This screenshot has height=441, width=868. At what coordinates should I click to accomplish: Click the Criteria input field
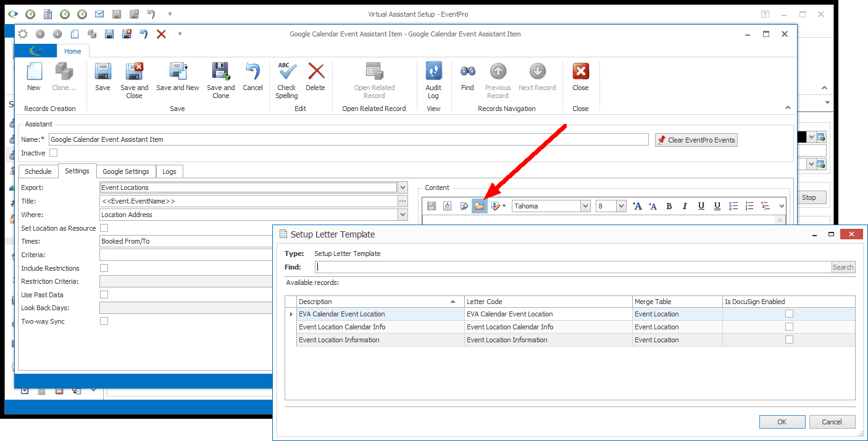tap(186, 255)
